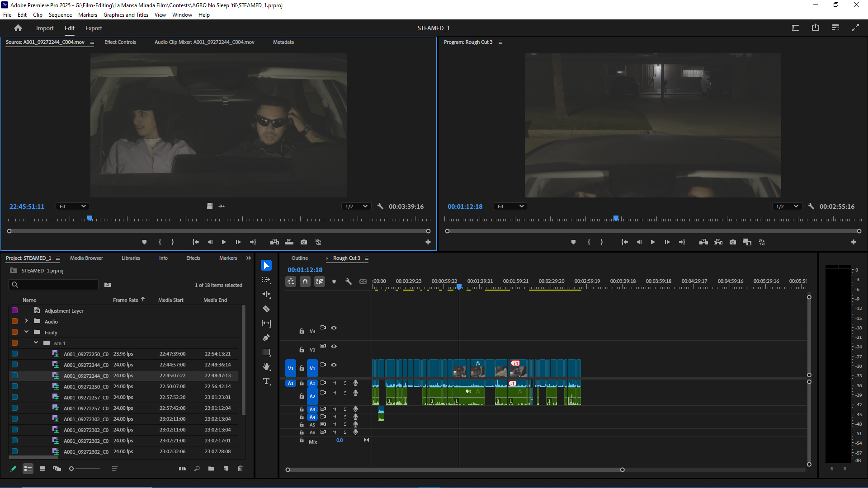Open timeline display settings wrench
The height and width of the screenshot is (488, 868).
[x=349, y=282]
